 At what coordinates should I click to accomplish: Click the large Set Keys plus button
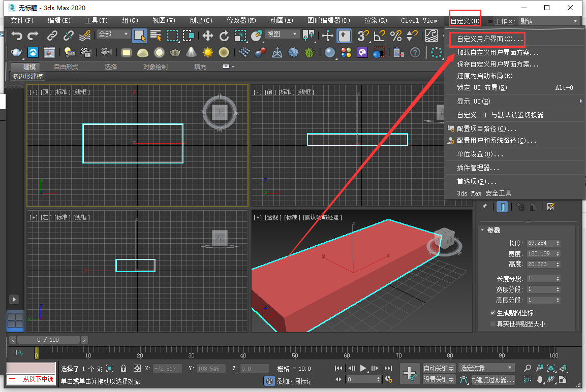pos(410,373)
